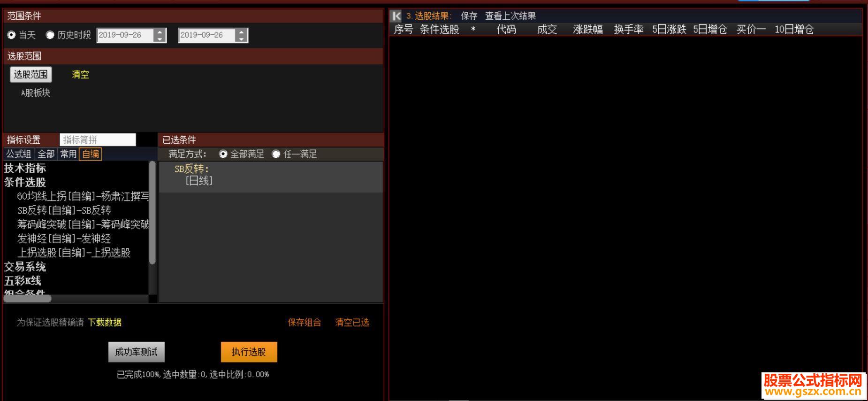The image size is (868, 401).
Task: Sort by the 5日涨跌 column header
Action: (x=670, y=30)
